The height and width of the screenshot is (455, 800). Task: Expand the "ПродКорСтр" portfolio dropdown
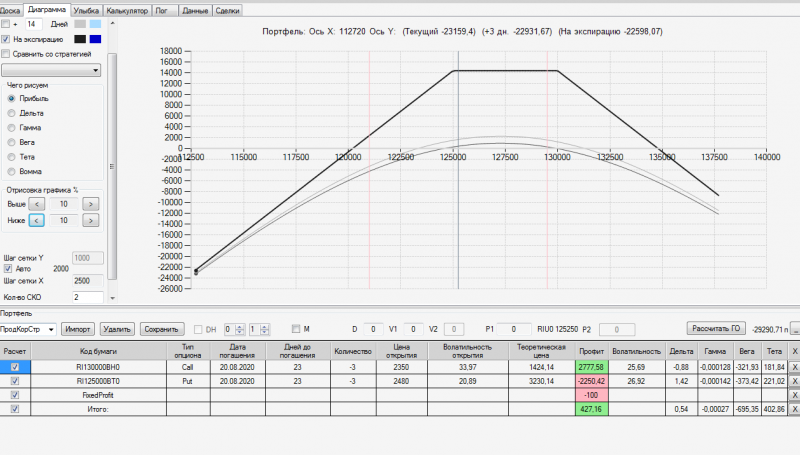point(28,330)
